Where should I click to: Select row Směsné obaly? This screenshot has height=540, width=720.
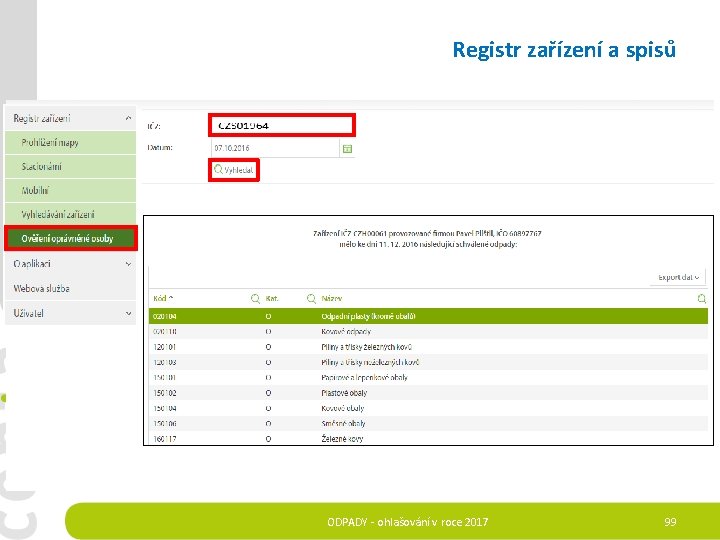[x=428, y=423]
